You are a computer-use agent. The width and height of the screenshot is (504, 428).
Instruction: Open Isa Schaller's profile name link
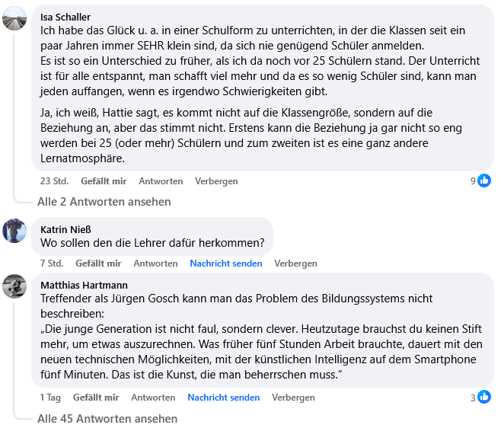tap(67, 16)
